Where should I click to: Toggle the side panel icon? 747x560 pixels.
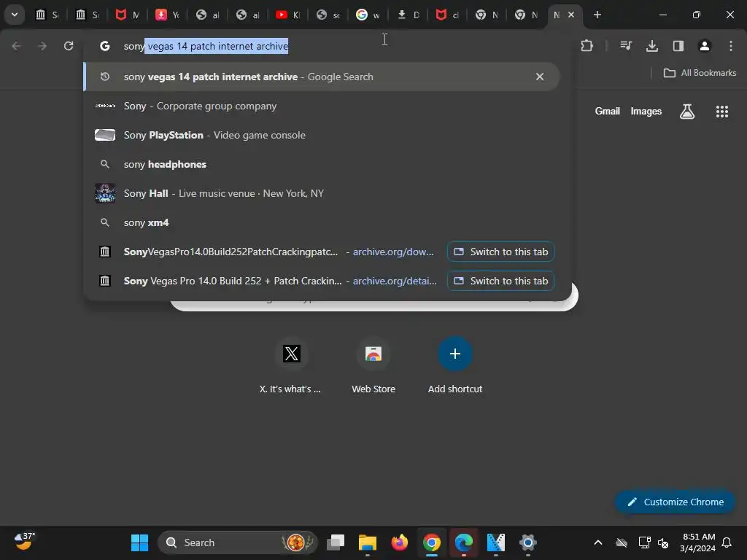pos(678,46)
